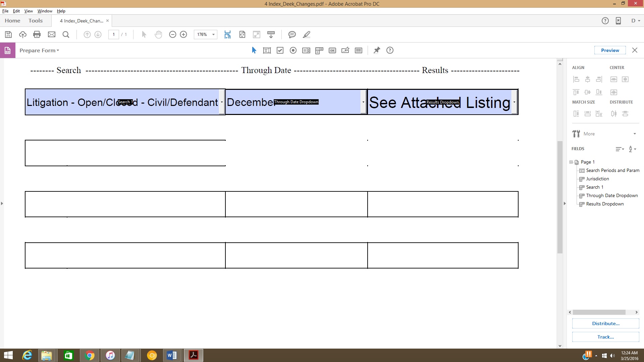Open the View menu

29,11
